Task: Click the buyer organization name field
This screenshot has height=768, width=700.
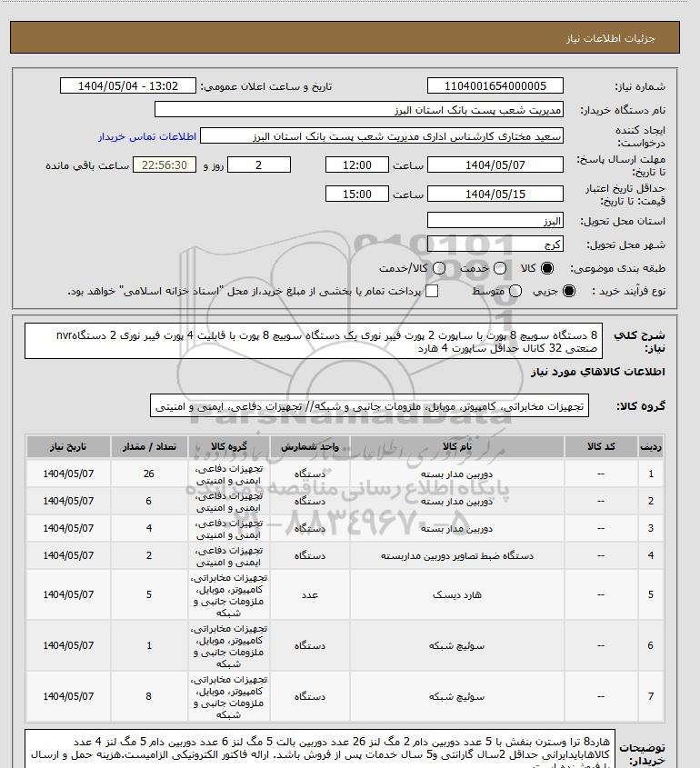Action: 358,109
